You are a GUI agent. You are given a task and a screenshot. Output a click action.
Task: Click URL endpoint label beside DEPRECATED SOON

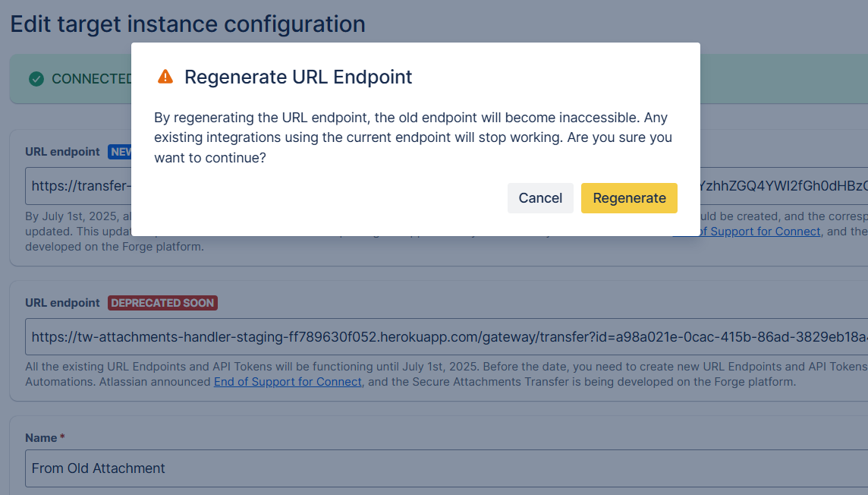click(x=62, y=303)
